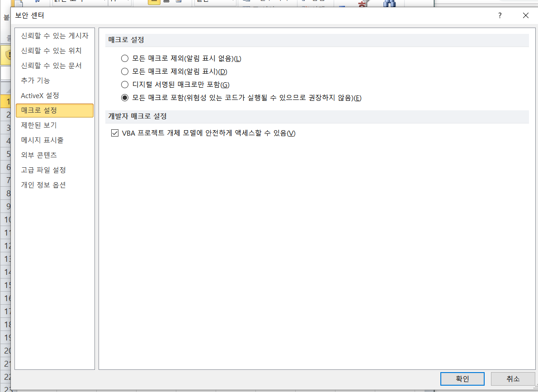
Task: Open 제한된 보기 settings
Action: (x=38, y=125)
